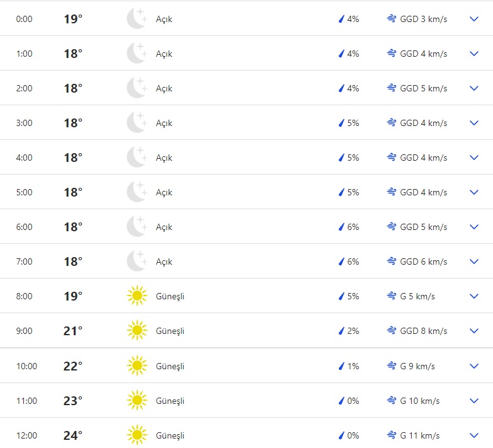Viewport: 493px width, 448px height.
Task: Click the 24° temperature at 12:00
Action: (73, 435)
